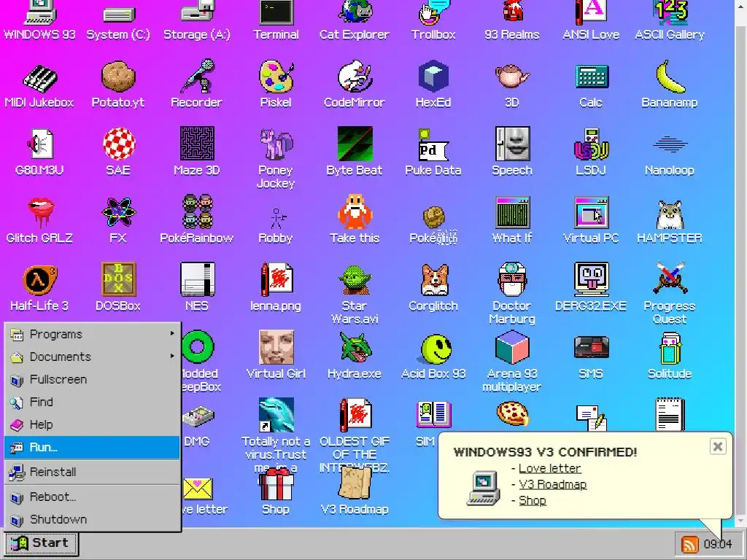Follow the Shop link in notification
This screenshot has width=747, height=560.
point(533,500)
